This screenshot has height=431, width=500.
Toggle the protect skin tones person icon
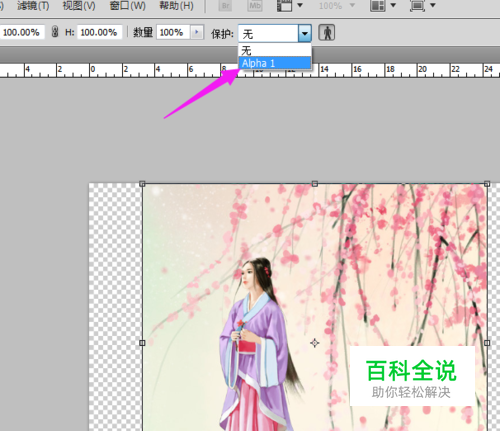(327, 33)
